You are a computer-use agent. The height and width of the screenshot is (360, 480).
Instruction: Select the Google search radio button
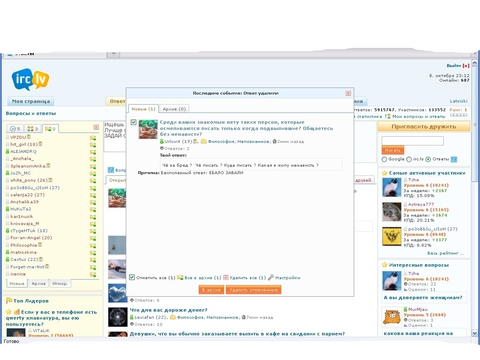[384, 159]
